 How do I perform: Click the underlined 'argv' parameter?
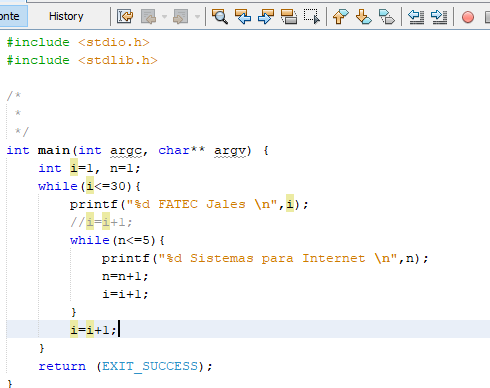(230, 151)
